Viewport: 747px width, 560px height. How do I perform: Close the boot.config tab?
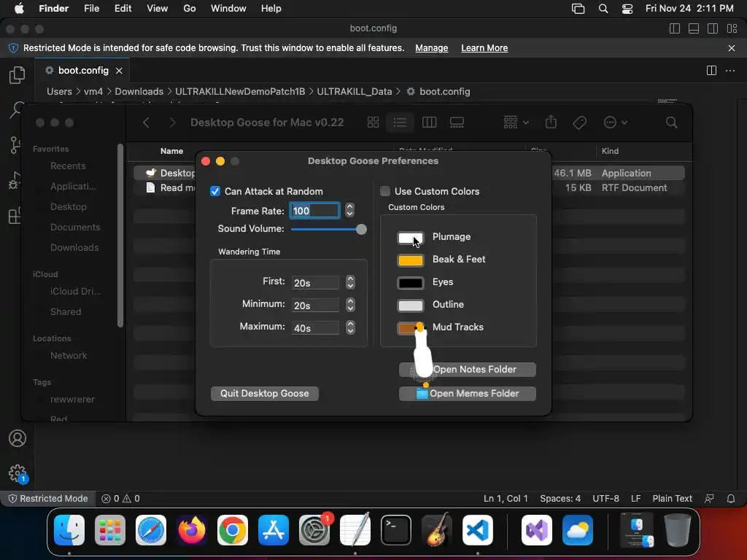(x=119, y=71)
